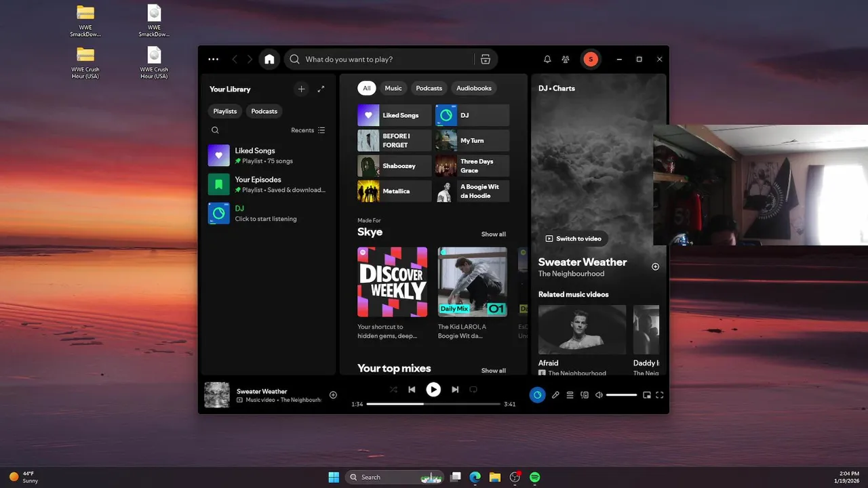868x488 pixels.
Task: Open the Recents sort dropdown
Action: point(308,130)
